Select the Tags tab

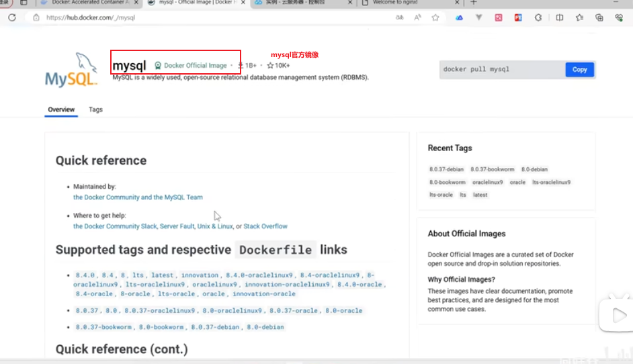tap(95, 109)
